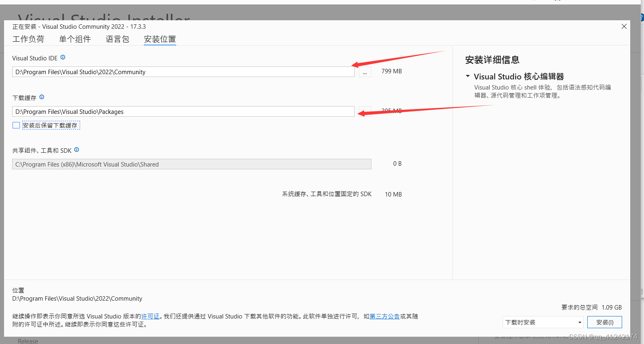
Task: Edit the 下载缓存 Packages path field
Action: pyautogui.click(x=183, y=111)
